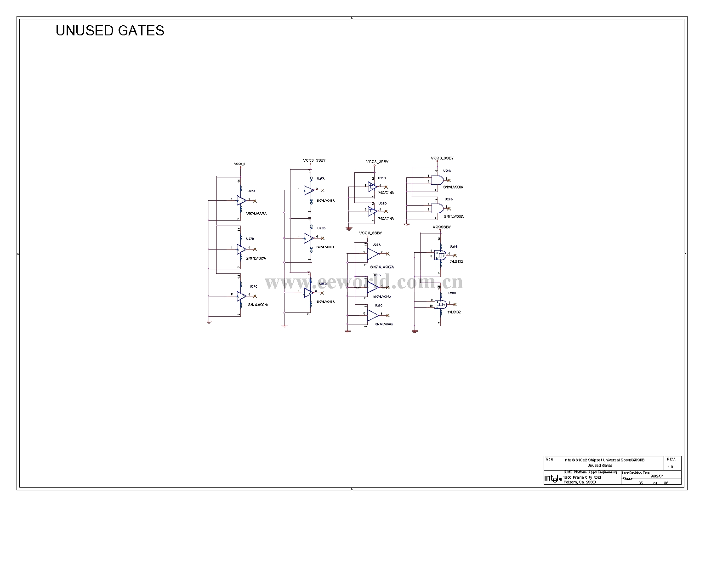
Task: Click "Unused Gates" in the title block
Action: [x=600, y=465]
